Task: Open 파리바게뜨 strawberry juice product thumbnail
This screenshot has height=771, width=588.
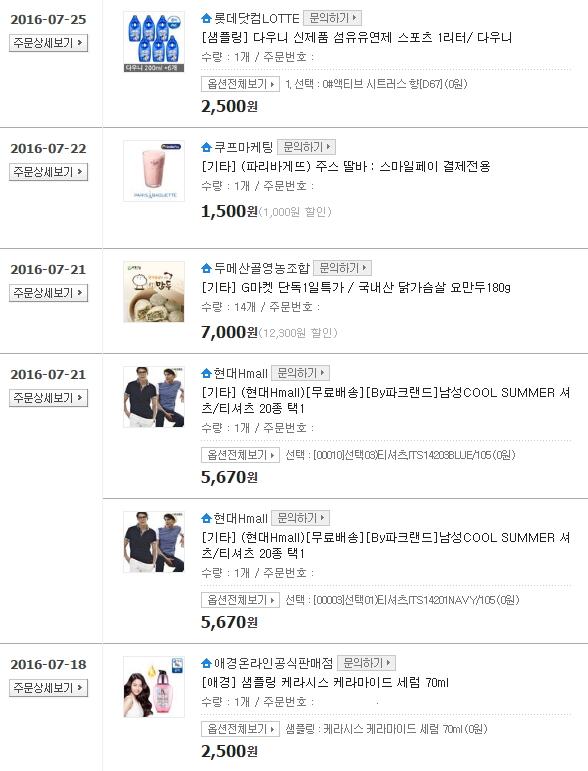Action: coord(154,171)
